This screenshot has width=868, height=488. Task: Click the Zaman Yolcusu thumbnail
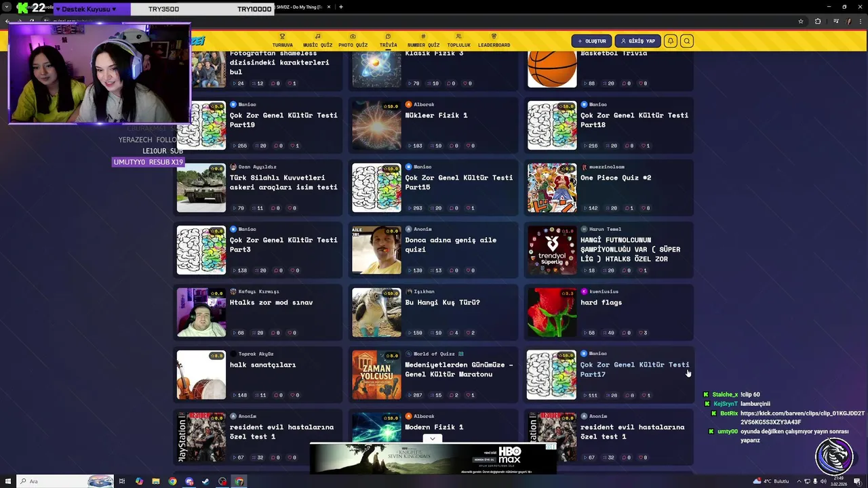(x=376, y=375)
